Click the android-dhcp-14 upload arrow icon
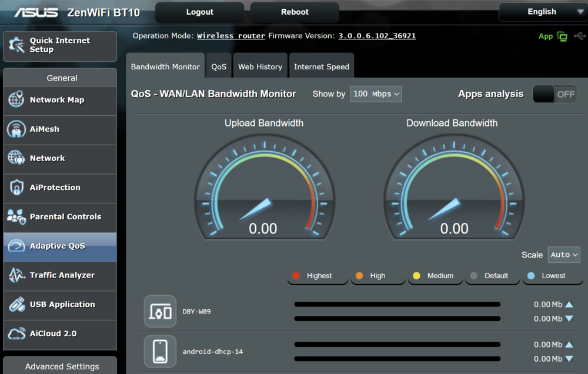Viewport: 588px width, 374px height. pos(569,345)
